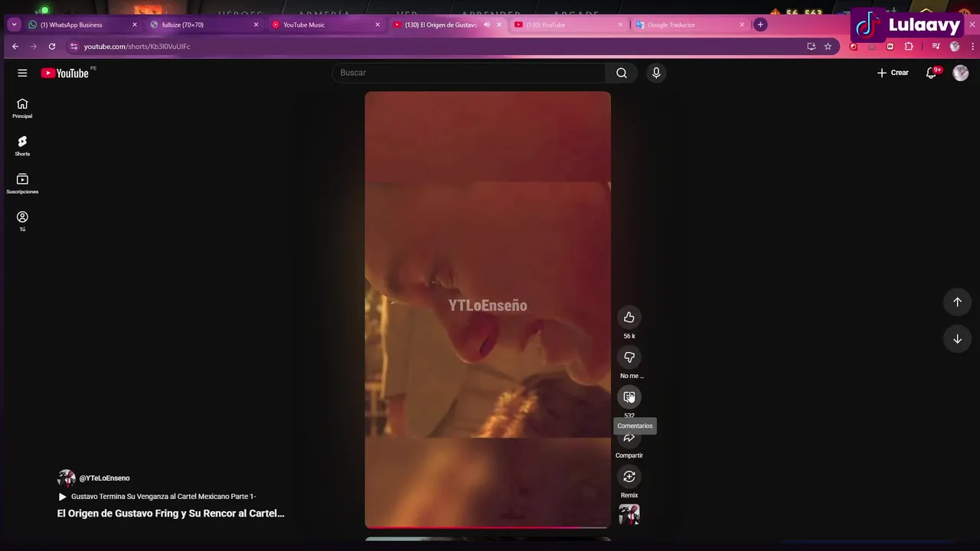Open the Tú section in the sidebar

click(x=22, y=221)
